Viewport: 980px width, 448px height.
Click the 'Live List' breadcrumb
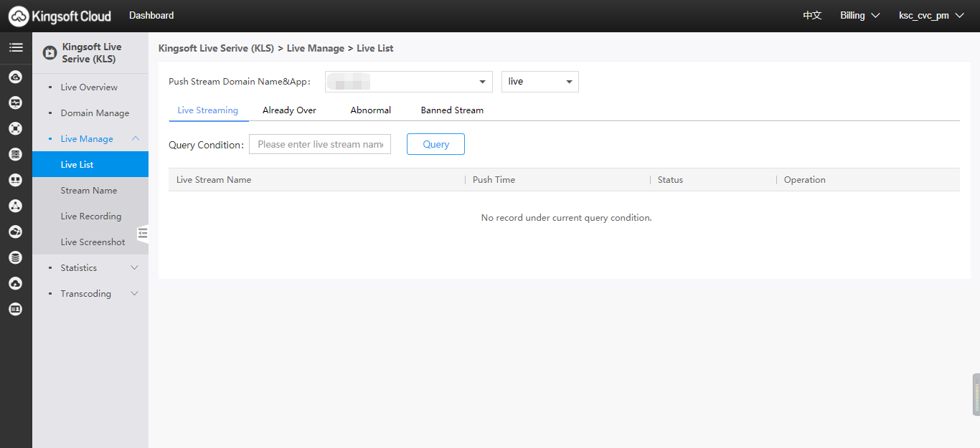[x=375, y=49]
